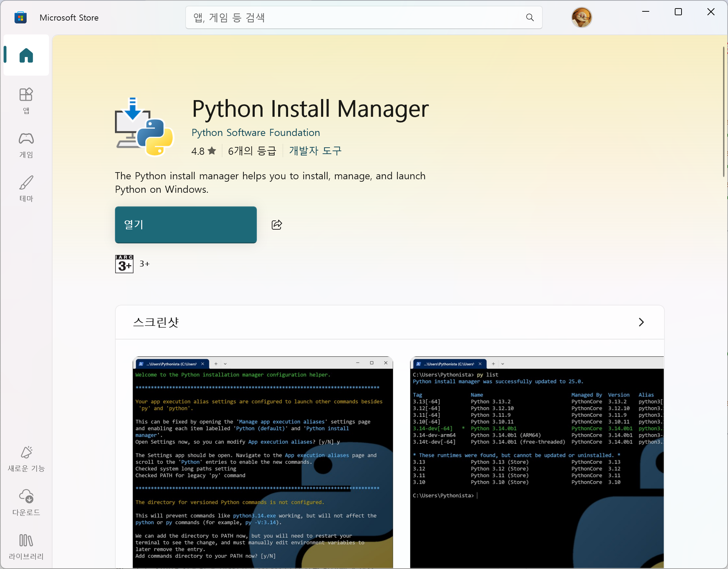Click the 열기 (Open) button
Image resolution: width=728 pixels, height=569 pixels.
tap(186, 225)
